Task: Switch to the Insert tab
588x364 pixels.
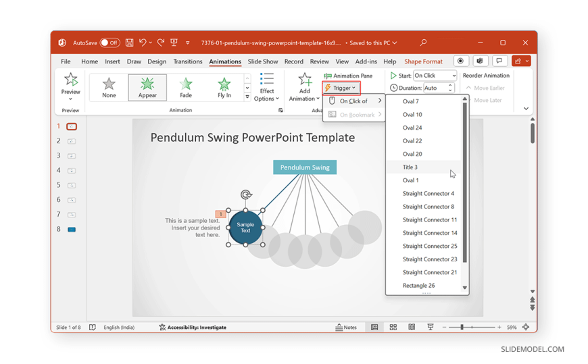Action: click(x=112, y=61)
